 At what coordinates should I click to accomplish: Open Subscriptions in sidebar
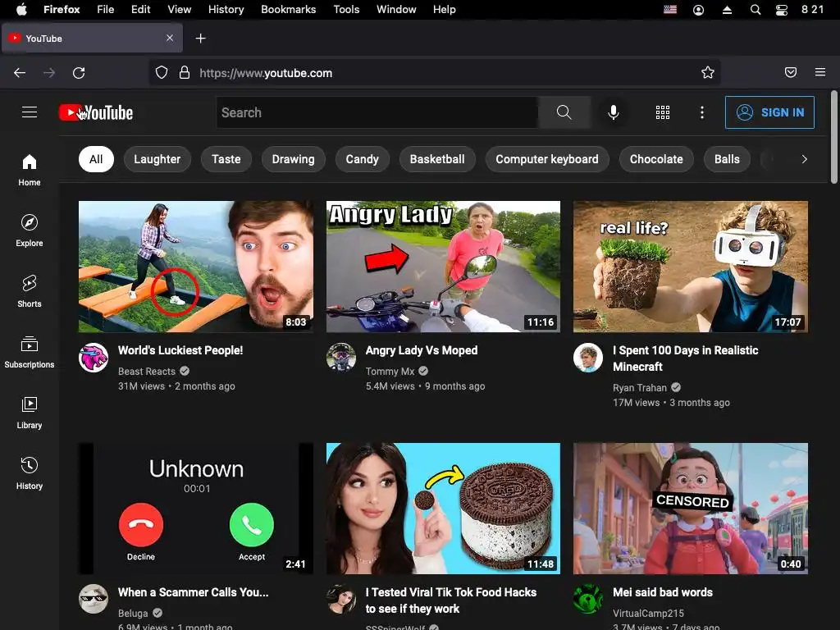[30, 352]
